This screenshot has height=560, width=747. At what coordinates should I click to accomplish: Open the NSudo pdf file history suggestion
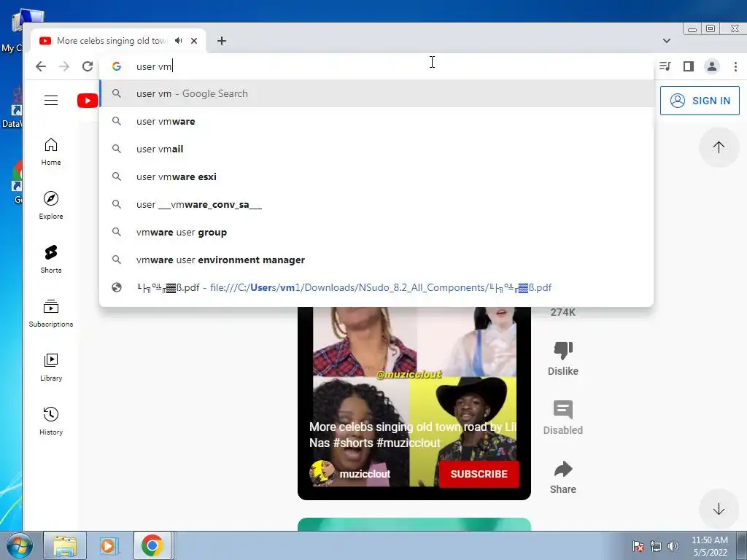click(376, 287)
